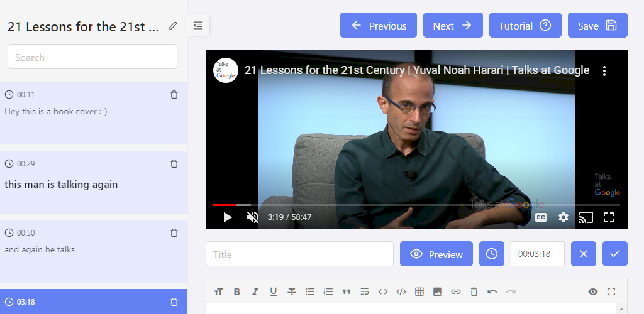This screenshot has height=314, width=644.
Task: Edit the notebook title with pencil icon
Action: pos(173,26)
